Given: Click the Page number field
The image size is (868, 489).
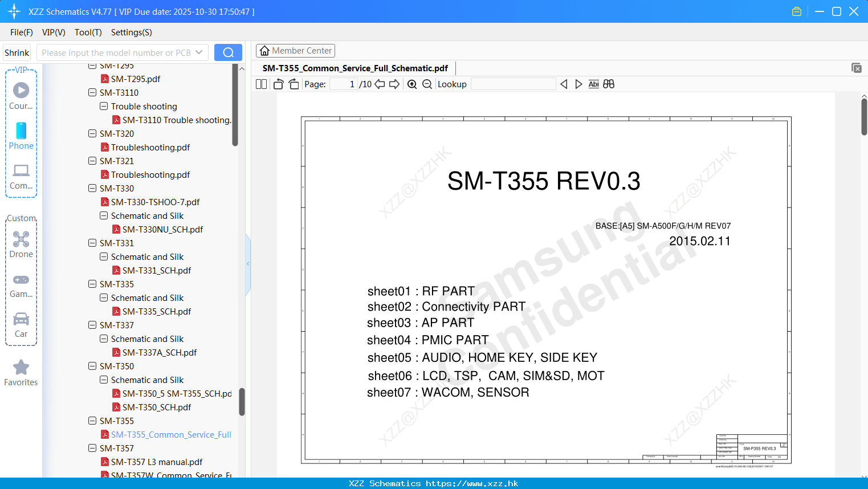Looking at the screenshot, I should coord(343,84).
